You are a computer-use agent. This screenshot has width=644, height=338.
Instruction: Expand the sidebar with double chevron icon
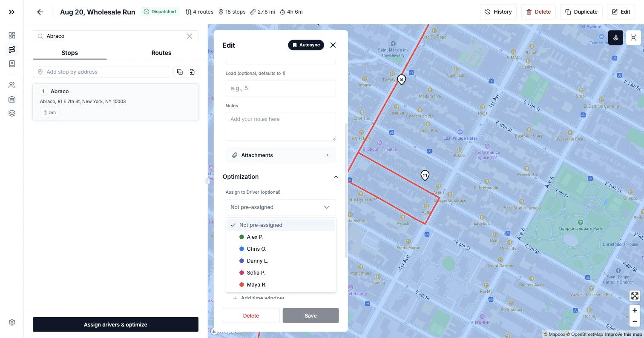(12, 12)
